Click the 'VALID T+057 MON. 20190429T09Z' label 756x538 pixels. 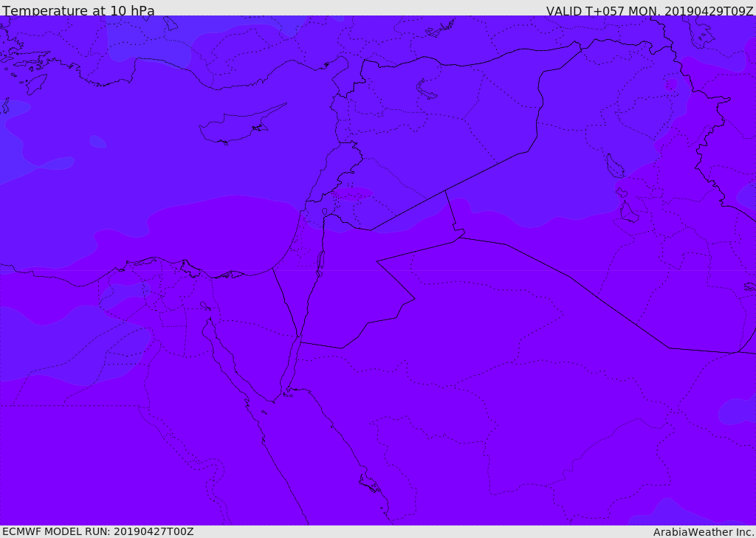click(x=650, y=11)
